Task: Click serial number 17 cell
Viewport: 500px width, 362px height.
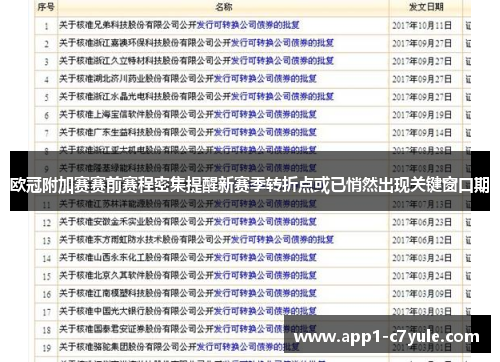Action: click(x=46, y=313)
